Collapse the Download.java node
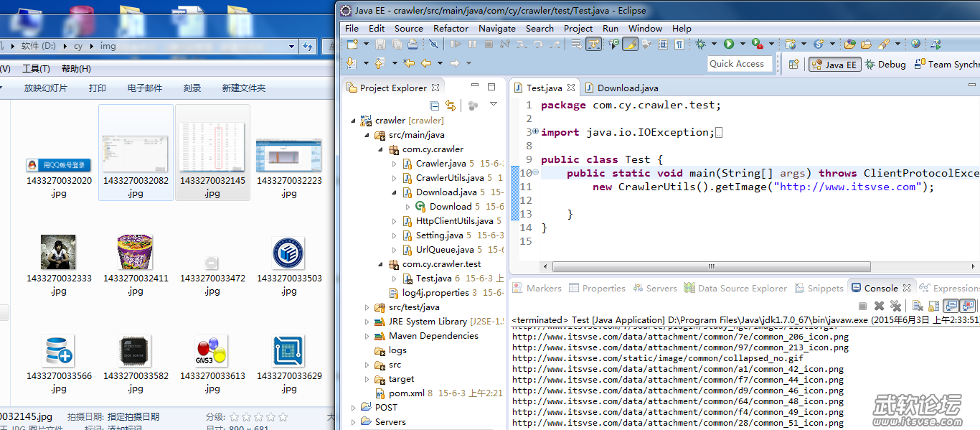The width and height of the screenshot is (980, 430). pos(395,192)
